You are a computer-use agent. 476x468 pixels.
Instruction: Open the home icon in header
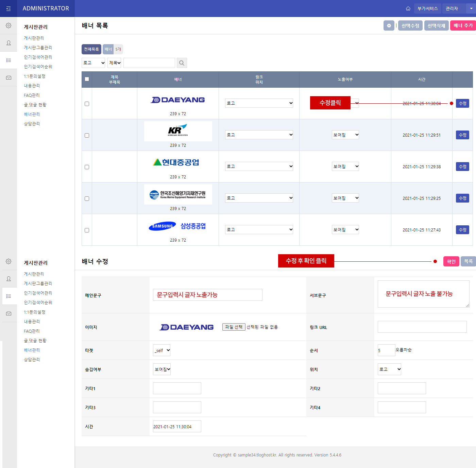tap(408, 8)
